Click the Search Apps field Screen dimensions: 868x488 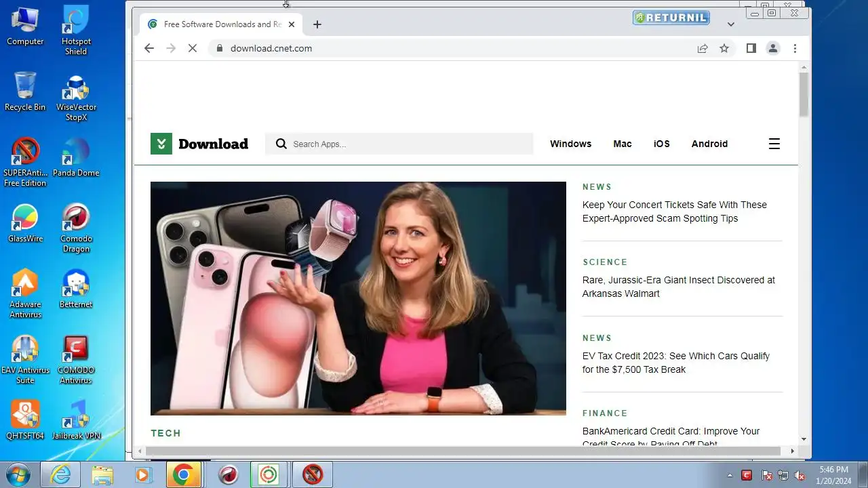click(399, 144)
